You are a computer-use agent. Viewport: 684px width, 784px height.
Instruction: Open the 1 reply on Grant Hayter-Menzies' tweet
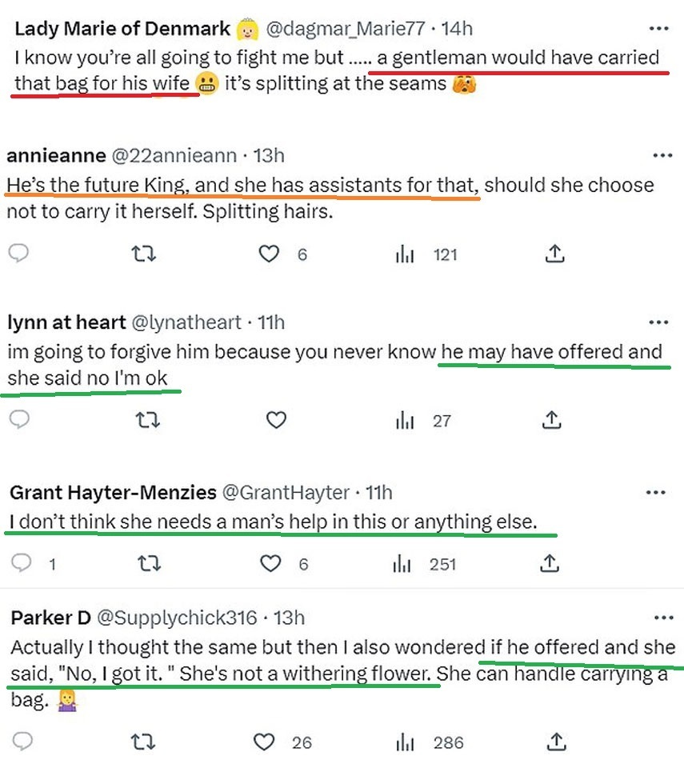coord(22,564)
